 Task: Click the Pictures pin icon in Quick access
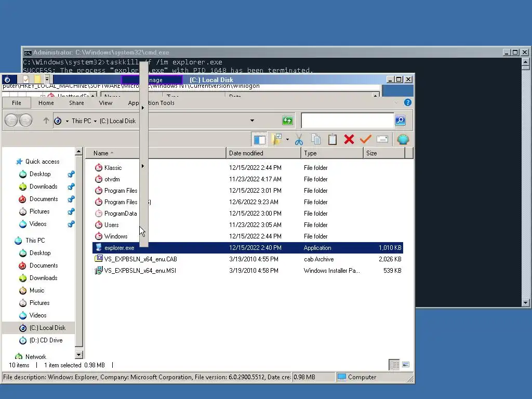(71, 212)
